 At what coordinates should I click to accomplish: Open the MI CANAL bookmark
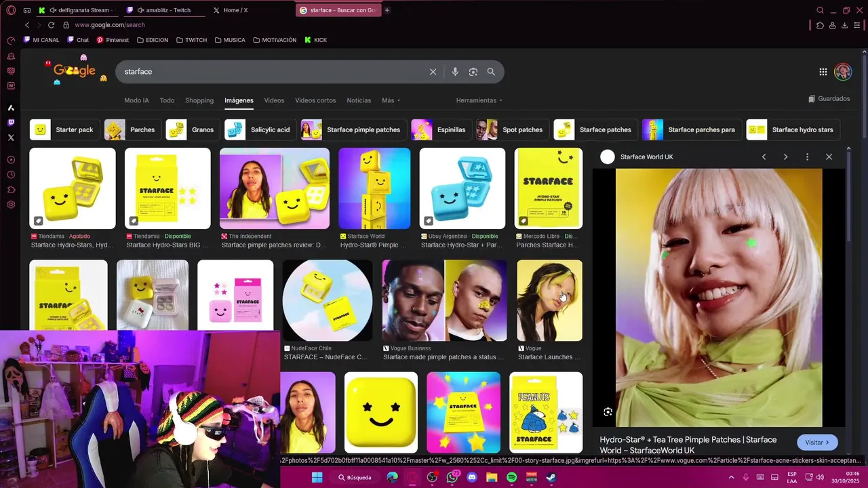pos(41,40)
